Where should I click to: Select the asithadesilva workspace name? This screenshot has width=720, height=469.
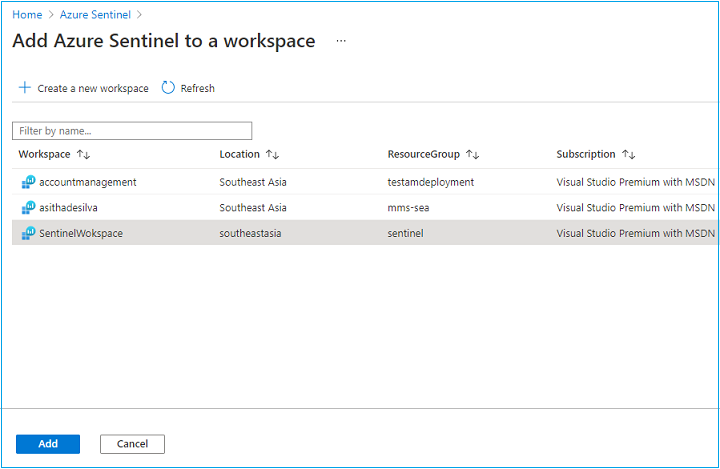(68, 208)
